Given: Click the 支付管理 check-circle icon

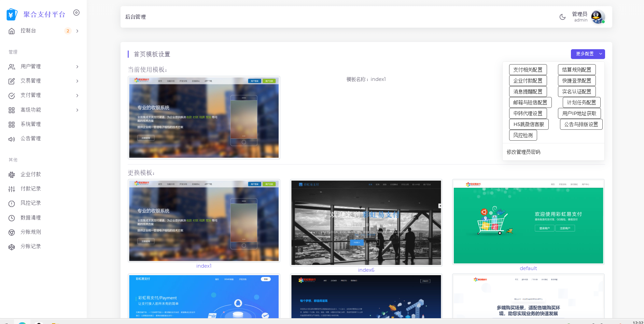Looking at the screenshot, I should click(12, 96).
